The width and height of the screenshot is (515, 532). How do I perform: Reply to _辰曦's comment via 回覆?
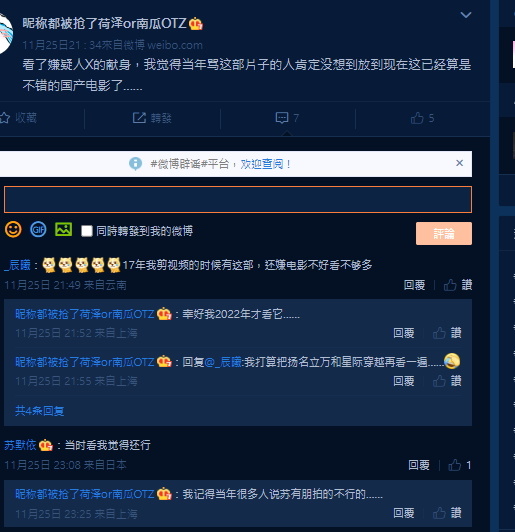pyautogui.click(x=414, y=285)
